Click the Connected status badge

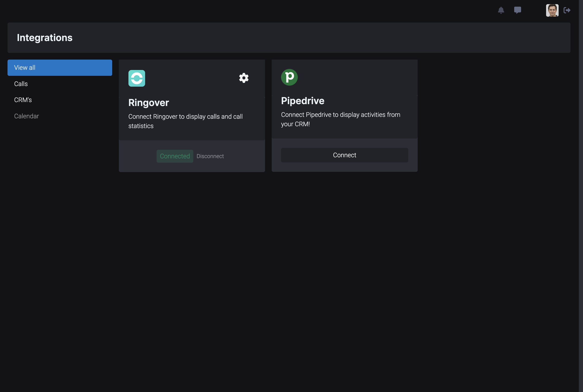[175, 156]
